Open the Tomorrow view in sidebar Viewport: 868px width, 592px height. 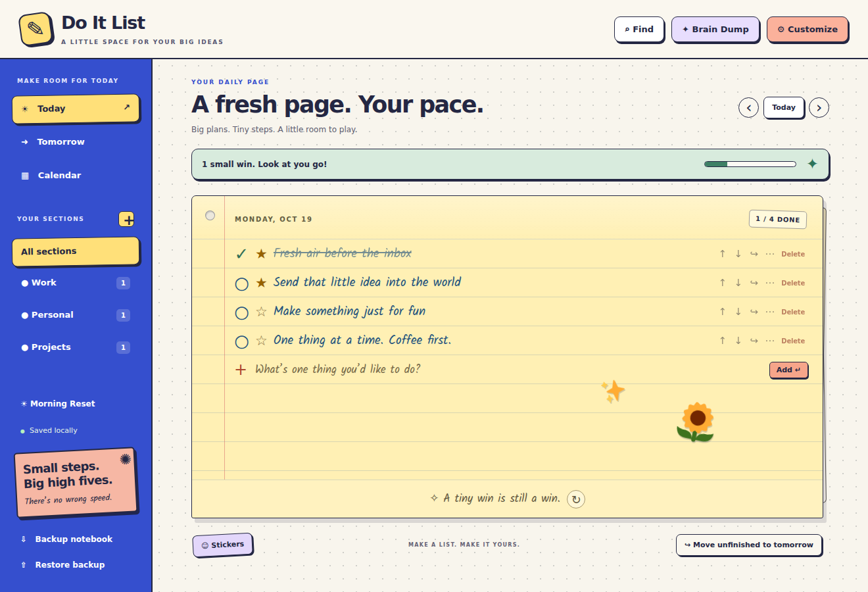76,142
